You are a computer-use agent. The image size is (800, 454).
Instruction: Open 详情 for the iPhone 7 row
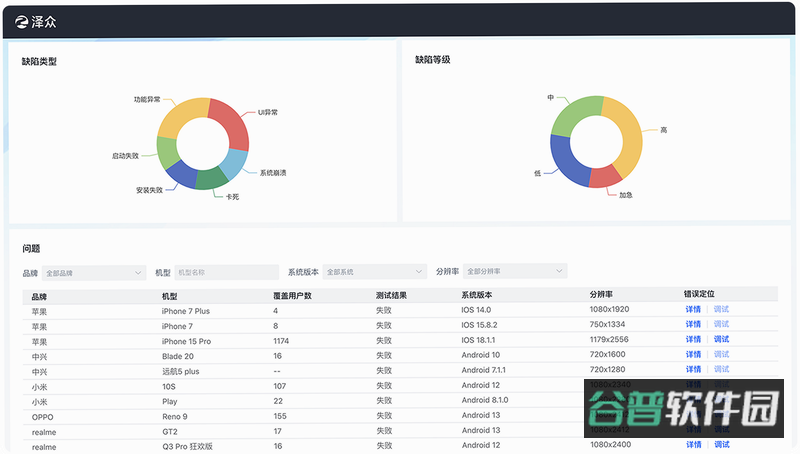693,324
